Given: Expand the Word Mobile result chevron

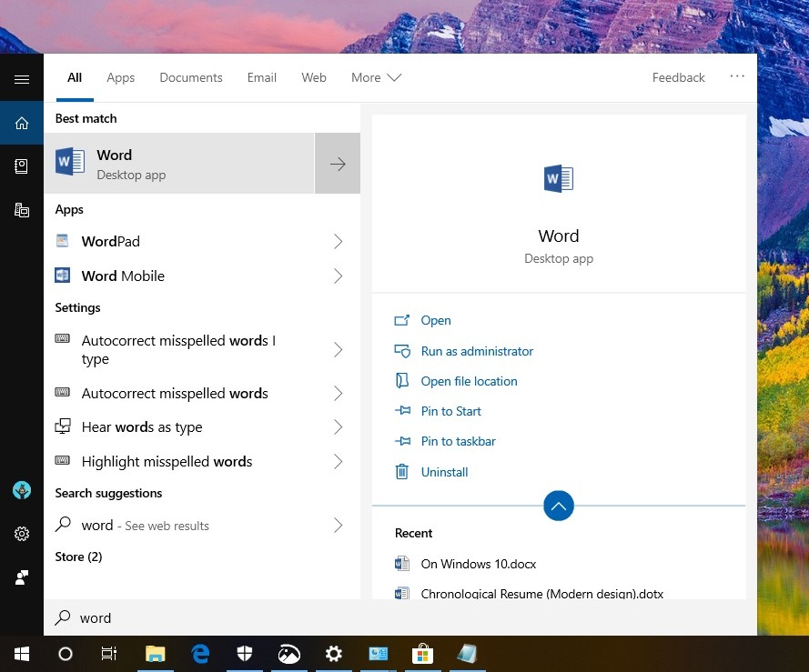Looking at the screenshot, I should pyautogui.click(x=338, y=276).
